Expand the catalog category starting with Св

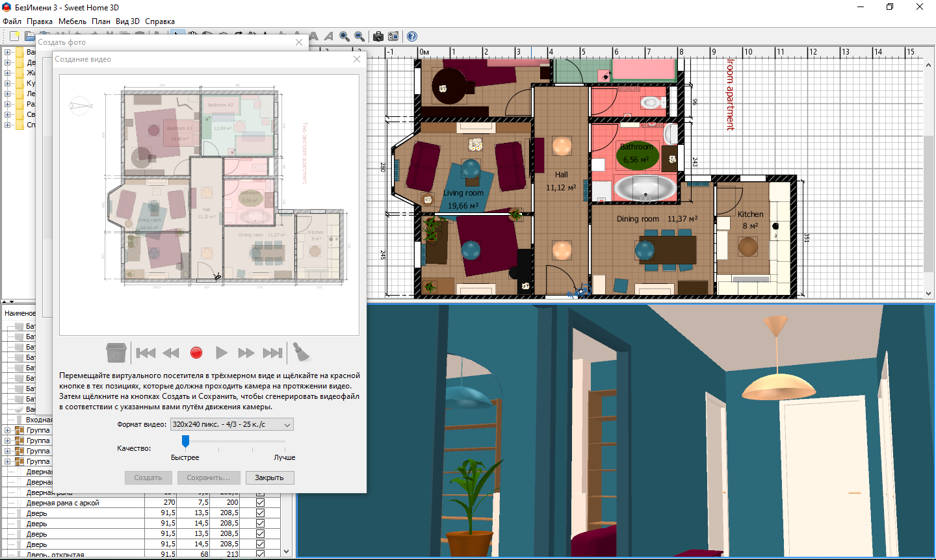point(7,114)
